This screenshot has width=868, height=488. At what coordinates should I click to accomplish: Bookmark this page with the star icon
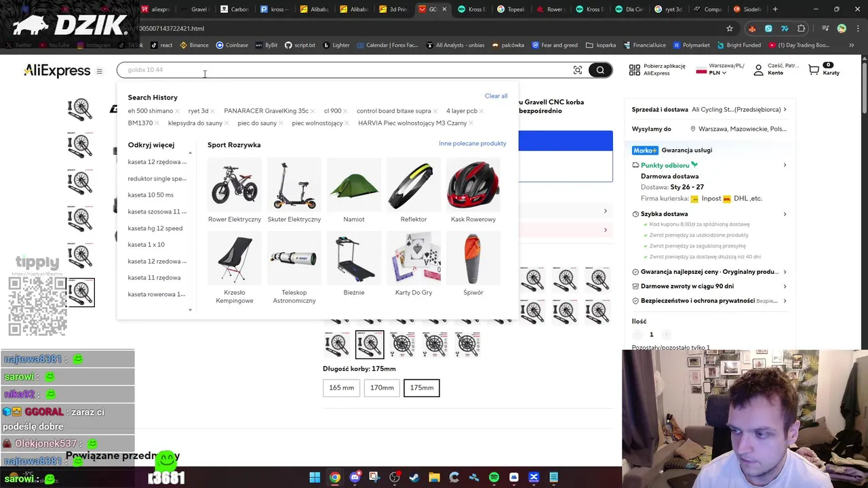pos(730,28)
